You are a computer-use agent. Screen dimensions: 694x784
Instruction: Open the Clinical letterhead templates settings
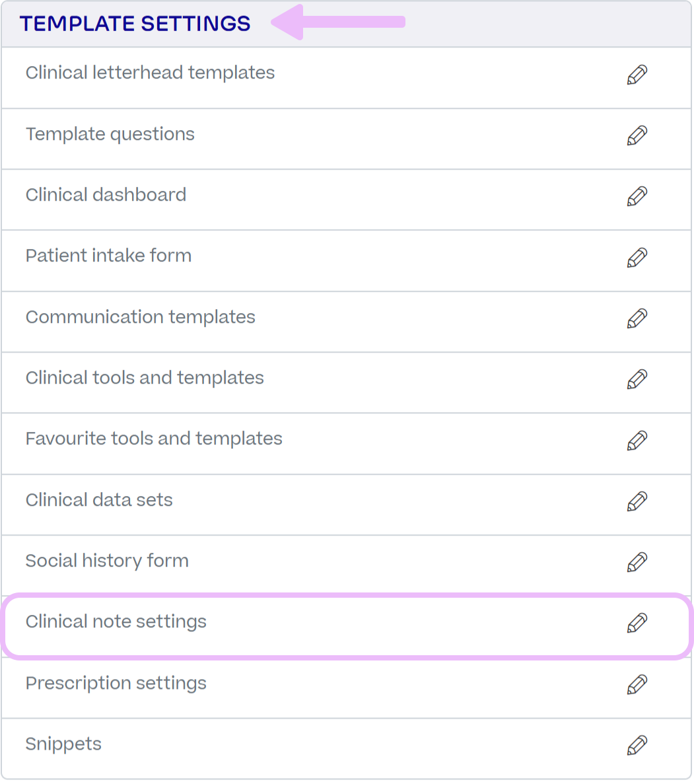tap(150, 73)
